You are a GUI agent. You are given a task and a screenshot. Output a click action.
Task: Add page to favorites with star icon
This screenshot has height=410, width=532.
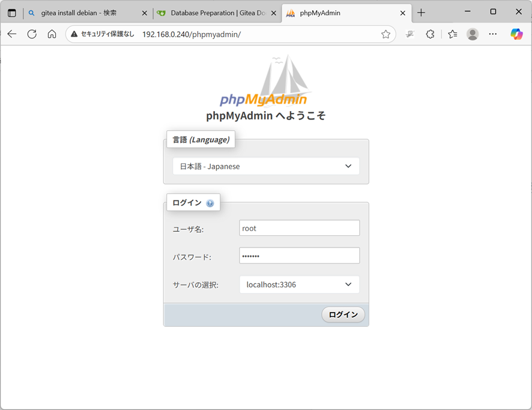pyautogui.click(x=385, y=34)
